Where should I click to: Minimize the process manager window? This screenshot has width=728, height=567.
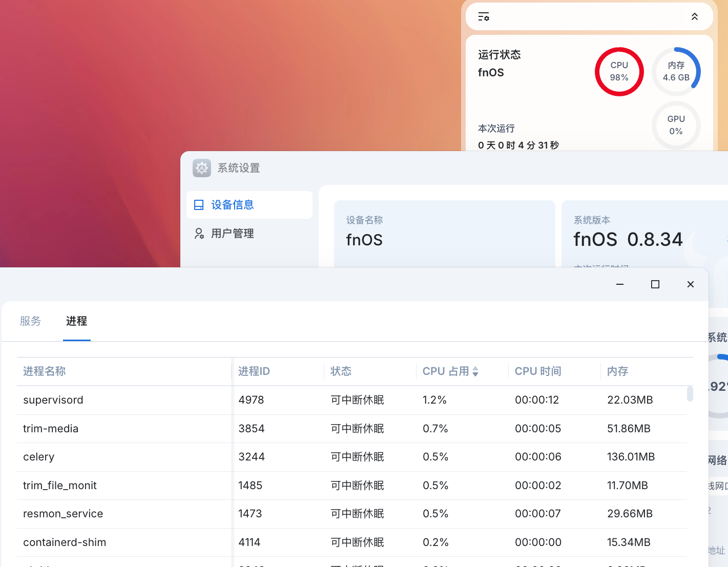click(x=620, y=284)
